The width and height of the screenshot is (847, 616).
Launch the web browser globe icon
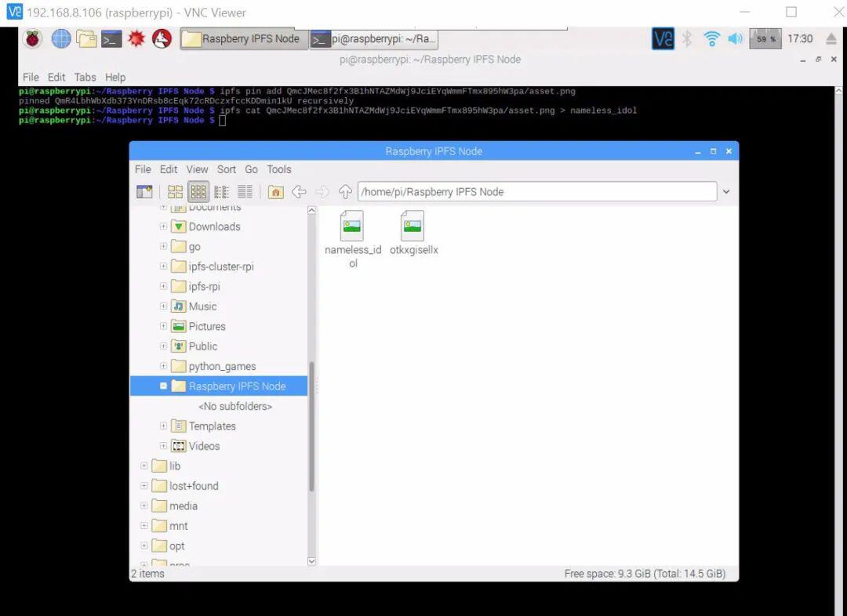tap(61, 39)
